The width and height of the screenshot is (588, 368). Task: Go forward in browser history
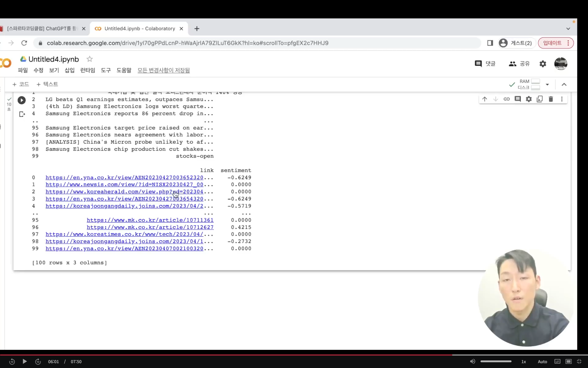tap(11, 43)
